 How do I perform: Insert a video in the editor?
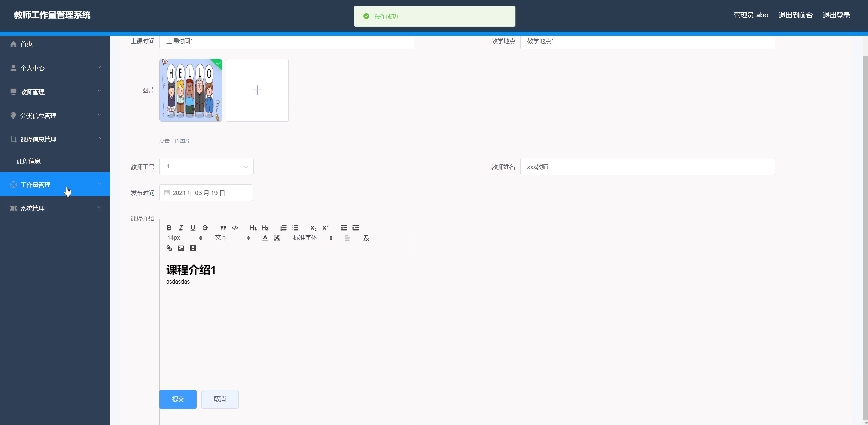point(193,248)
